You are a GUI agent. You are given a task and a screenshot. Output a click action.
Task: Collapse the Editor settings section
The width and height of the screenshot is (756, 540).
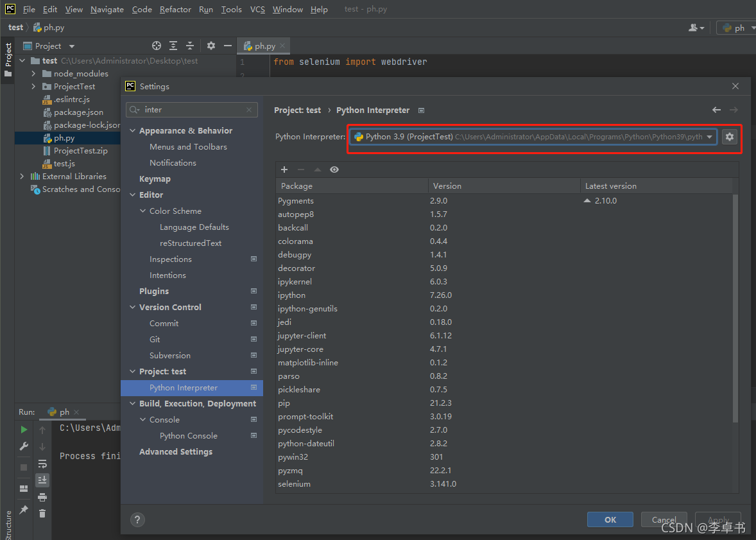click(x=133, y=195)
